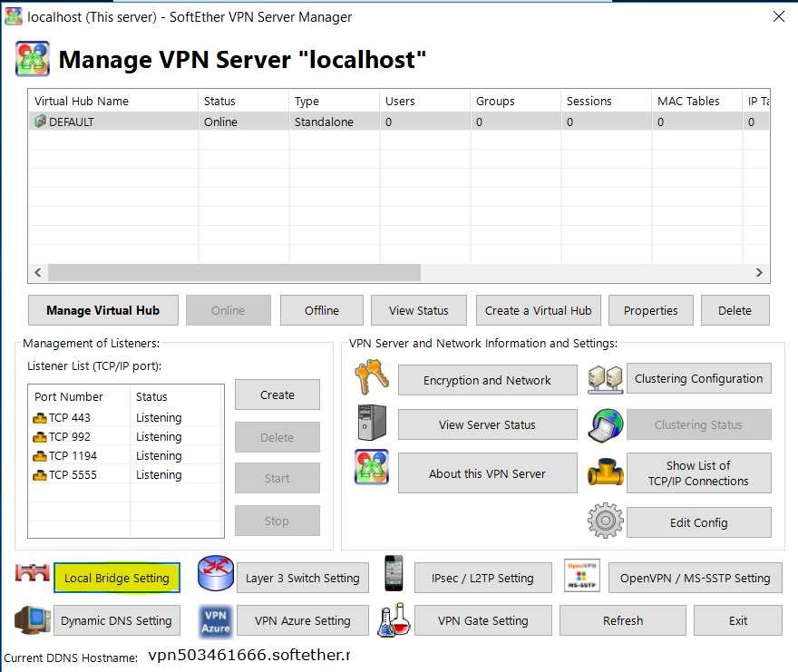Click the title bar application icon
Image resolution: width=798 pixels, height=672 pixels.
[x=14, y=16]
